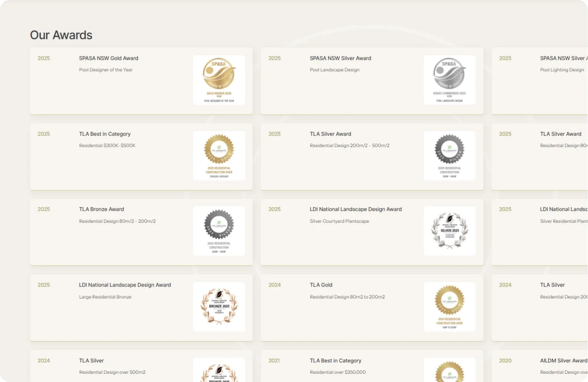Select the 2025 'TLA Best in Category' title
588x382 pixels.
[x=105, y=134]
